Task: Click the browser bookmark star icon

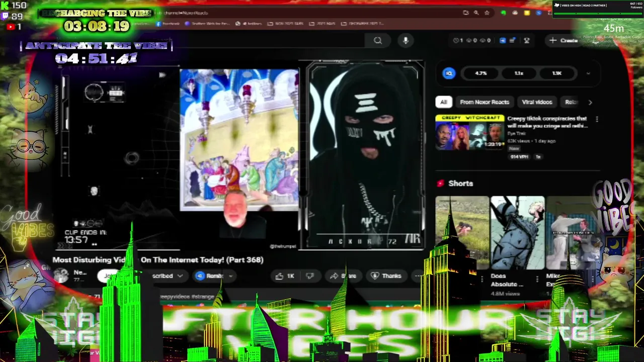Action: (x=487, y=13)
